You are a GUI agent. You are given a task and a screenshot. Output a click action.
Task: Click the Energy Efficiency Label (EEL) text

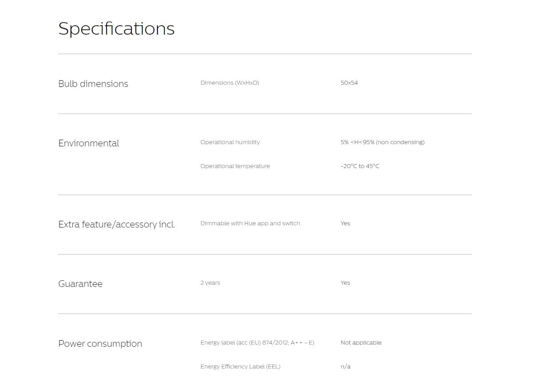[x=240, y=367]
